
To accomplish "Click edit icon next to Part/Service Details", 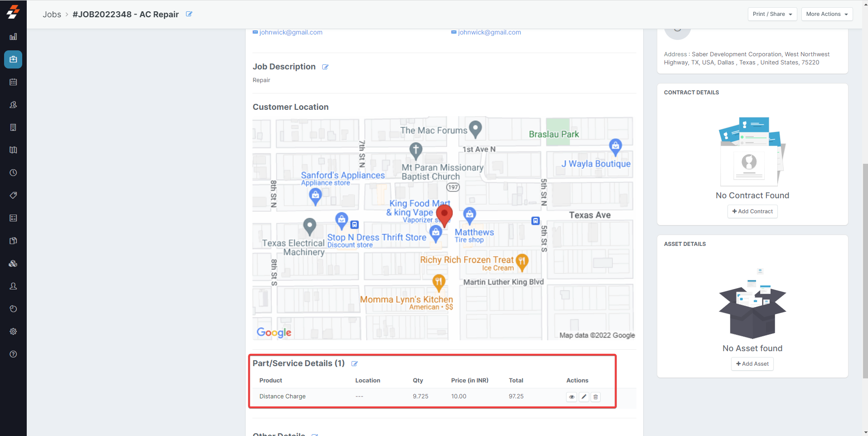I will pos(354,364).
